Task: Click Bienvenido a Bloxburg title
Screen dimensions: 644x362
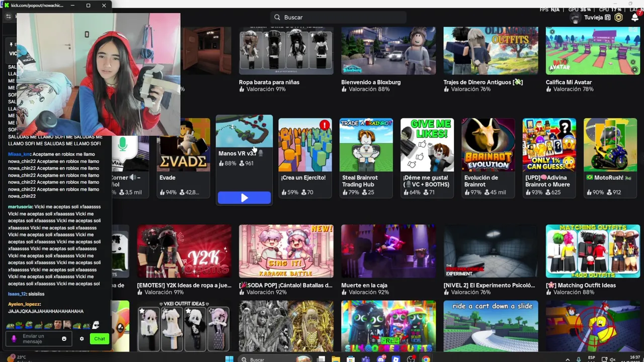Action: point(371,82)
